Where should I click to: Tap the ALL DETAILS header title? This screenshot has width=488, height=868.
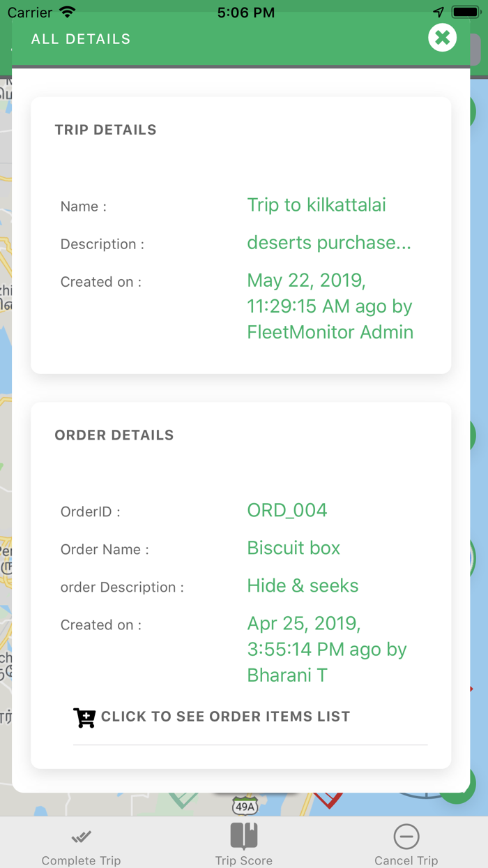click(x=81, y=39)
